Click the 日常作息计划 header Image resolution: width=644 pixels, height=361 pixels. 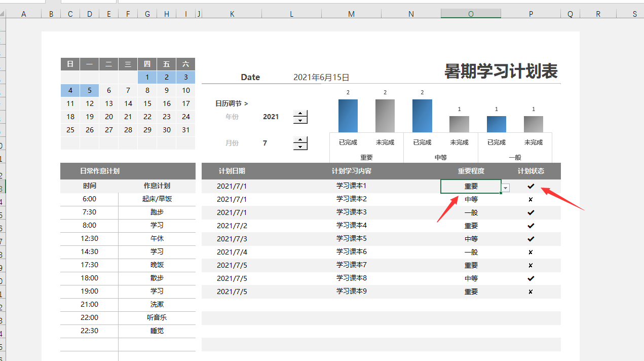click(x=100, y=171)
